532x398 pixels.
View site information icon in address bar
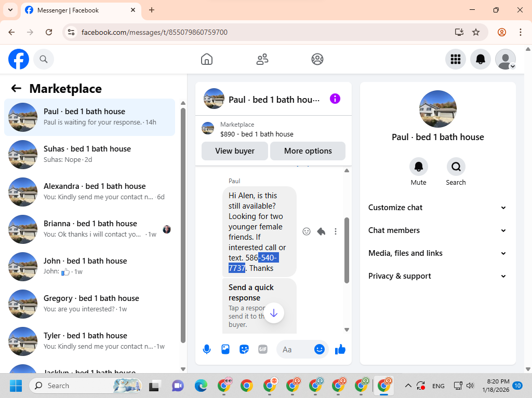(x=71, y=32)
